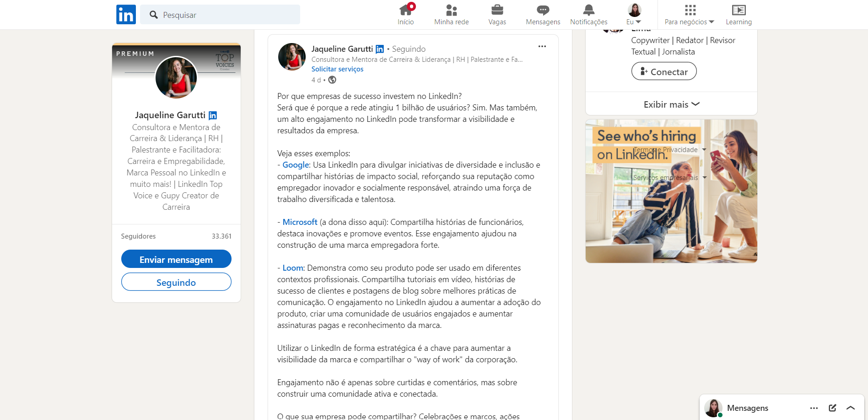Expand Exibir mais suggestions
Image resolution: width=868 pixels, height=420 pixels.
(671, 104)
